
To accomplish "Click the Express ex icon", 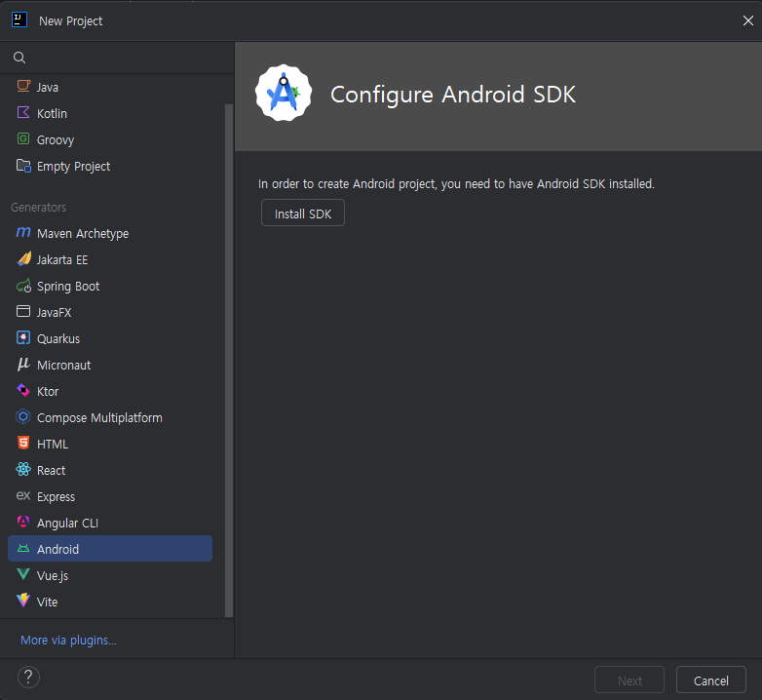I will [x=23, y=496].
